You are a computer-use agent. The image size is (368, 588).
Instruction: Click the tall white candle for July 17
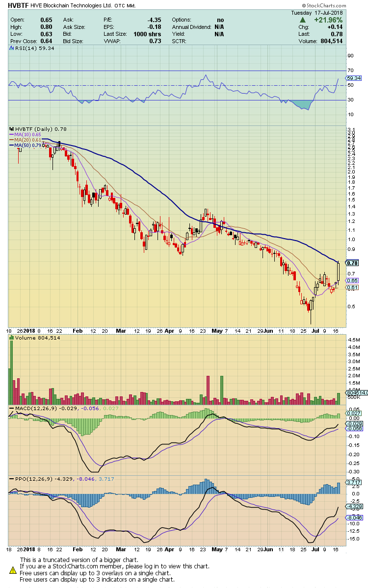pyautogui.click(x=339, y=272)
